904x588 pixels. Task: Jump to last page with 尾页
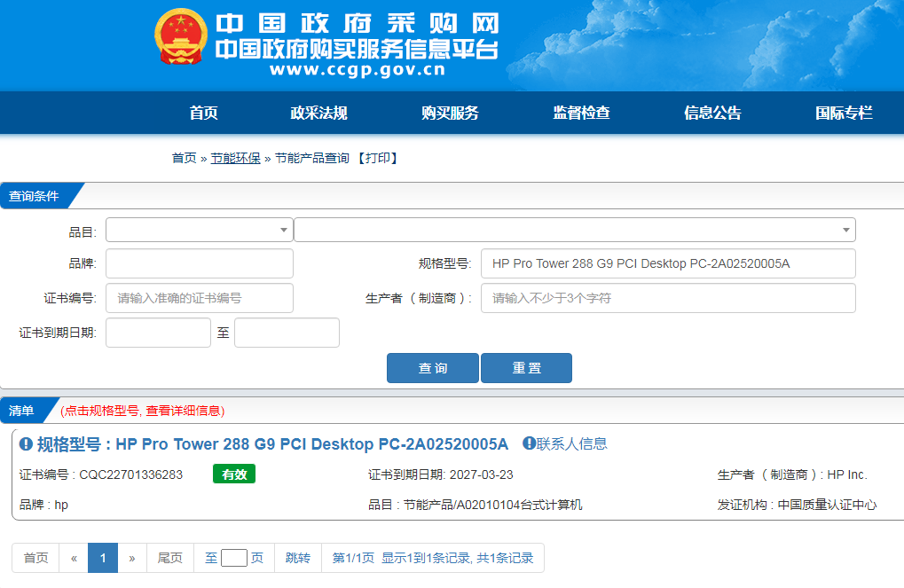pos(170,558)
